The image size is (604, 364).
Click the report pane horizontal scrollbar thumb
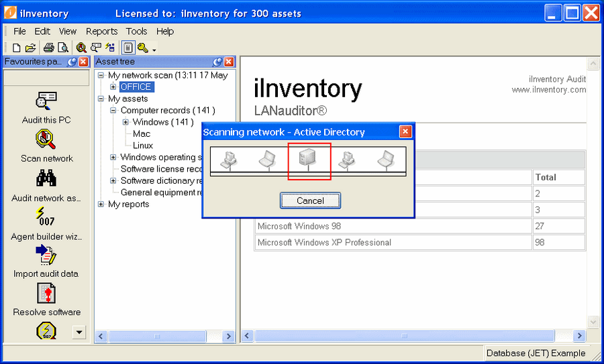click(404, 336)
